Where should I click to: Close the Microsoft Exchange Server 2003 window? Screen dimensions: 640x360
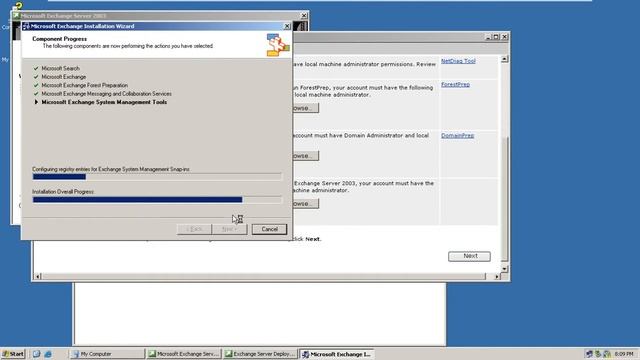[304, 16]
